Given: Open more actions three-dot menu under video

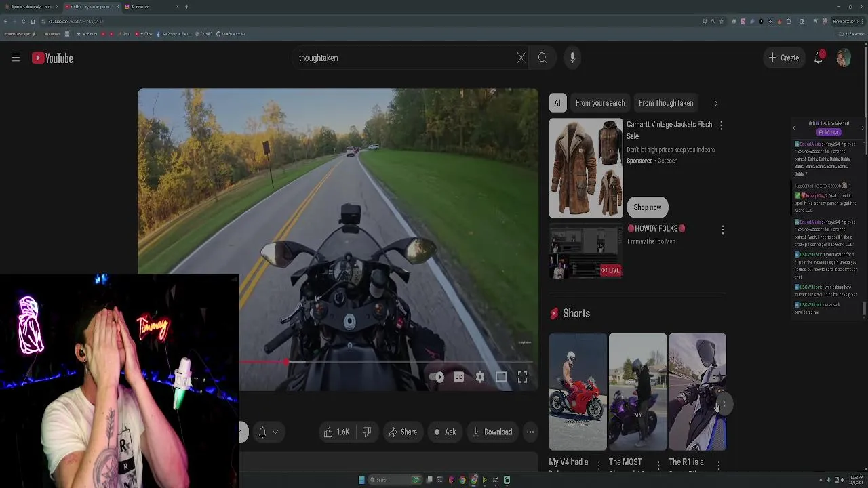Looking at the screenshot, I should (x=530, y=432).
